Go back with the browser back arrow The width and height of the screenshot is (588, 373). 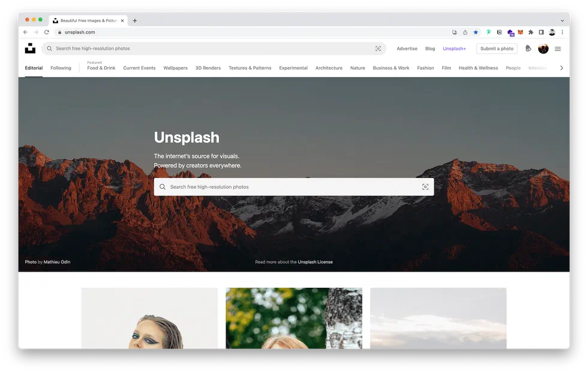tap(25, 32)
